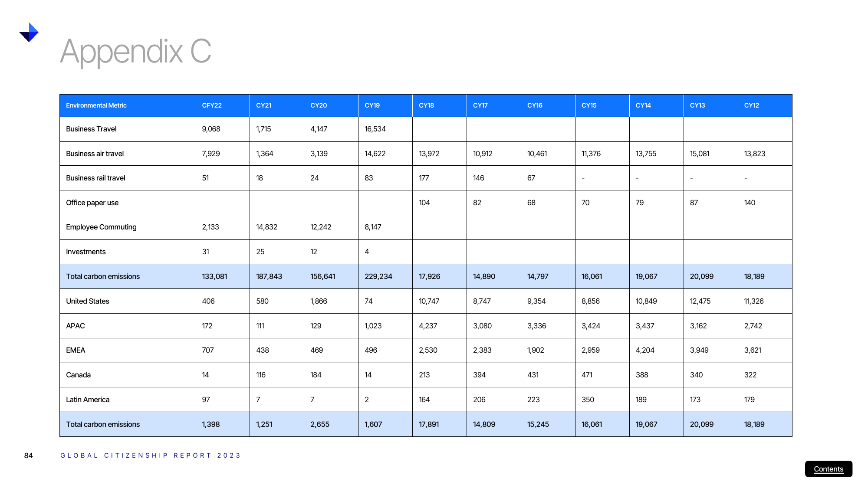The image size is (868, 488).
Task: Select the Office paper use row label
Action: pos(92,203)
